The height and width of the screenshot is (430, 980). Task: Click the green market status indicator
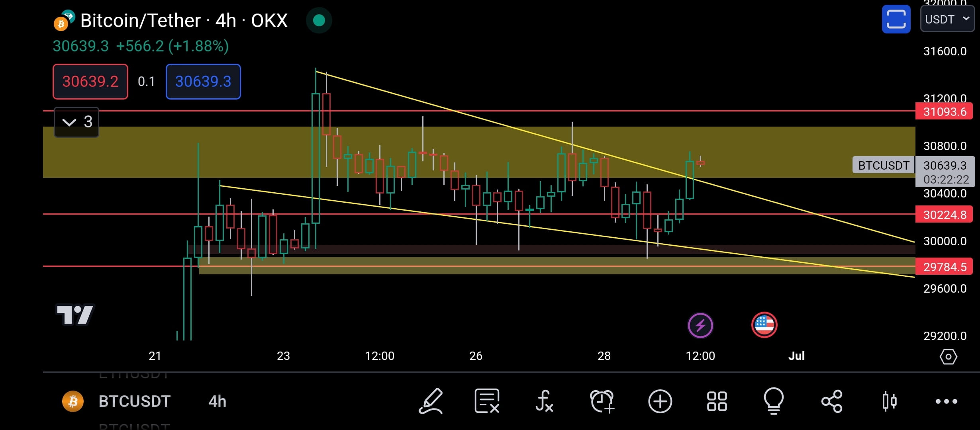tap(318, 21)
